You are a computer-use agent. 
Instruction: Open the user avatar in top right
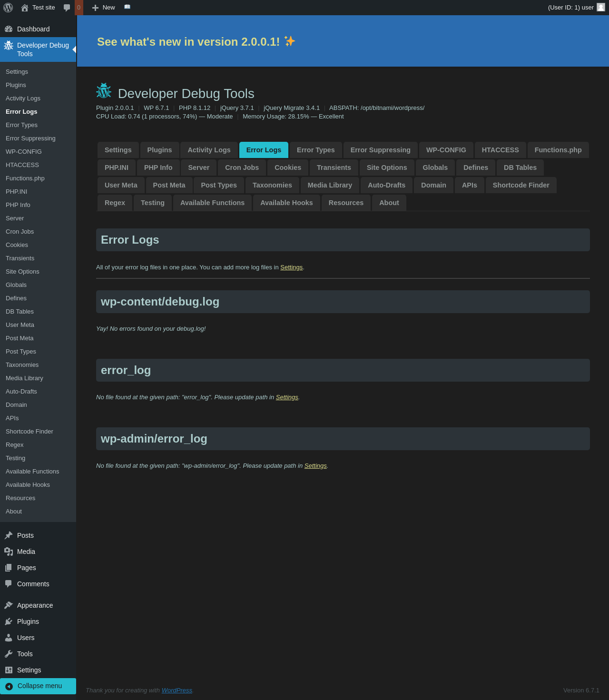[601, 7]
